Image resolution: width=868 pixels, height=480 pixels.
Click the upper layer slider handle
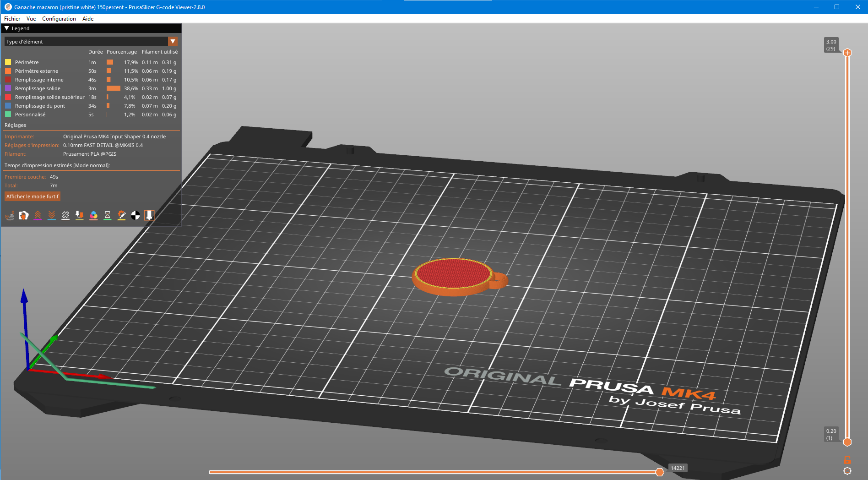click(847, 53)
